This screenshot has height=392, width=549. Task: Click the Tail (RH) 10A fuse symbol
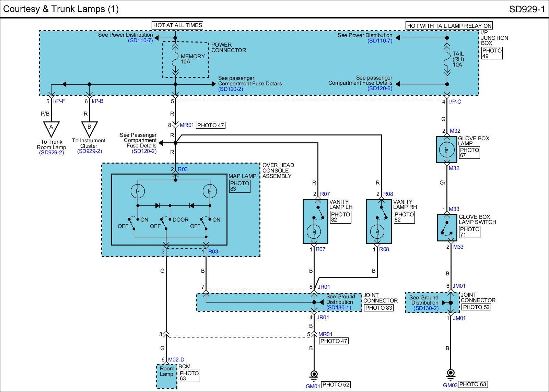[x=447, y=59]
